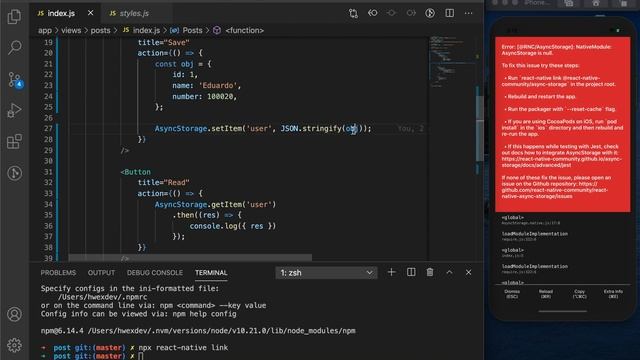The height and width of the screenshot is (360, 640).
Task: Close the terminal panel
Action: 469,272
